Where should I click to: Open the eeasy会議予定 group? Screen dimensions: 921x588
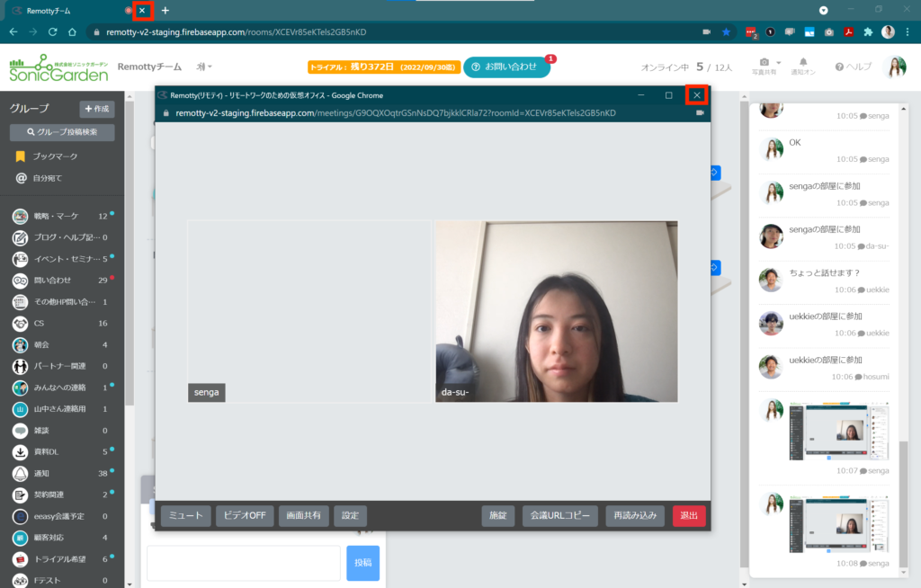click(x=62, y=516)
